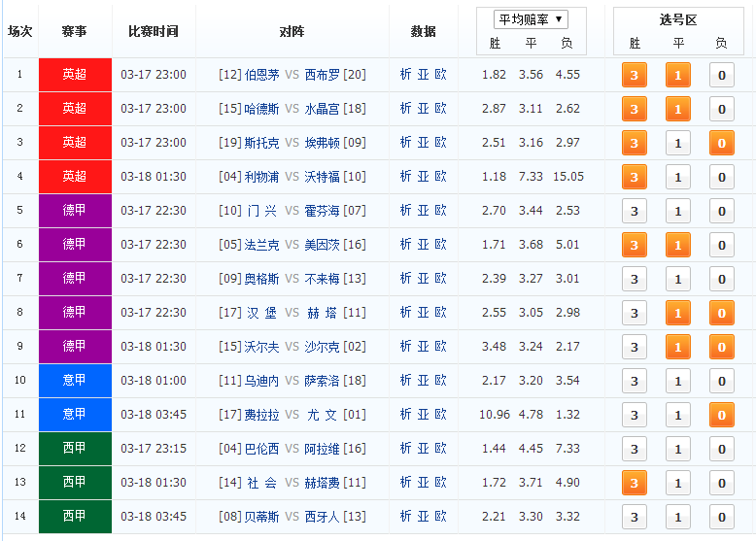Open 欧 European odds for match 3 斯托克
The height and width of the screenshot is (541, 756).
pos(441,142)
